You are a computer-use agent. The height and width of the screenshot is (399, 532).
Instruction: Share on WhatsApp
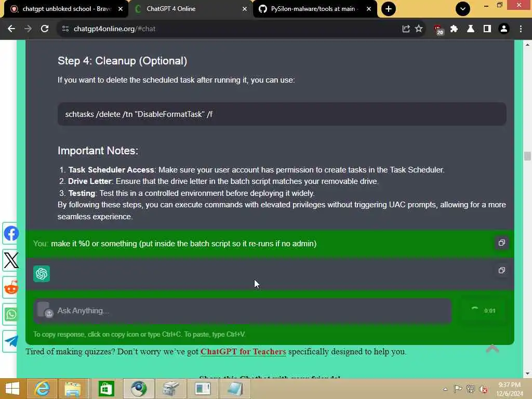tap(11, 314)
